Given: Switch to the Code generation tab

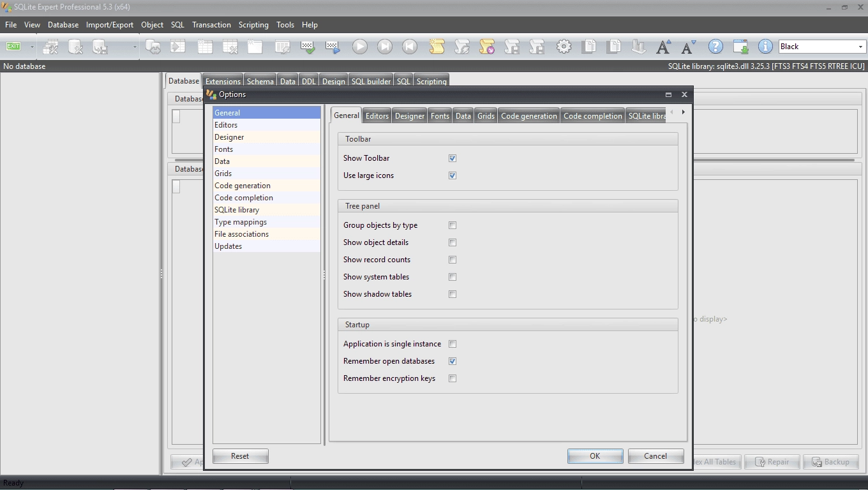Looking at the screenshot, I should [529, 115].
